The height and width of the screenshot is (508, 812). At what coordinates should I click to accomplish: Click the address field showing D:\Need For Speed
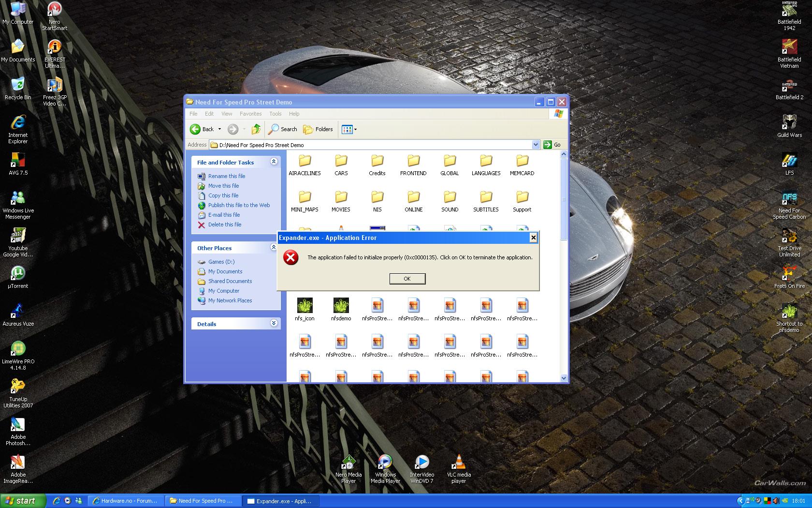371,145
